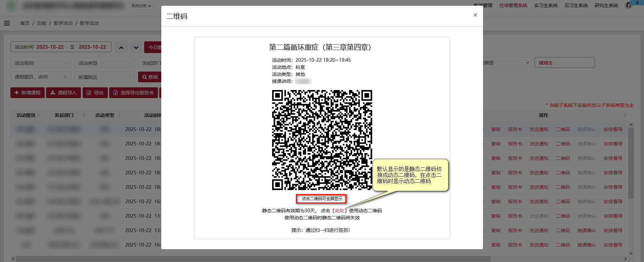The width and height of the screenshot is (644, 262).
Task: Open the 系统切换 dropdown
Action: click(x=141, y=6)
